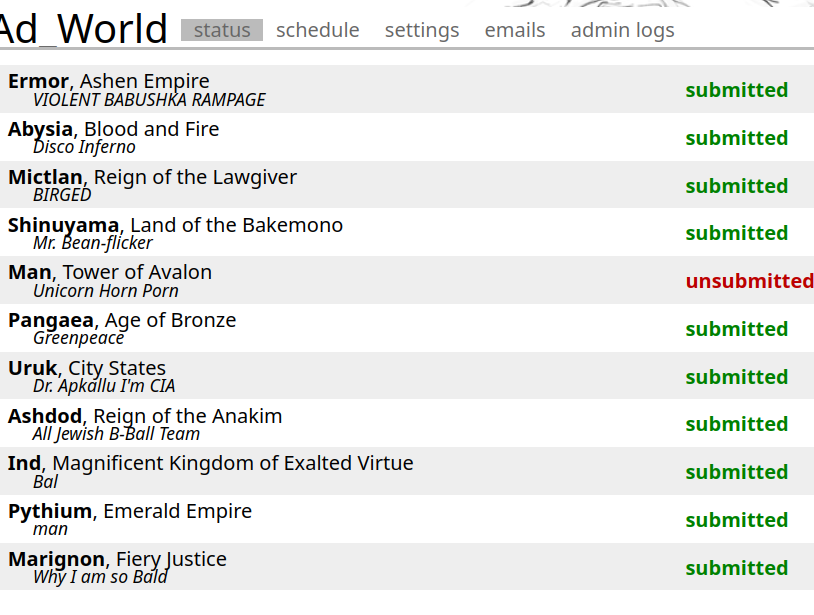Go to the emails tab
This screenshot has width=814, height=615.
coord(514,30)
